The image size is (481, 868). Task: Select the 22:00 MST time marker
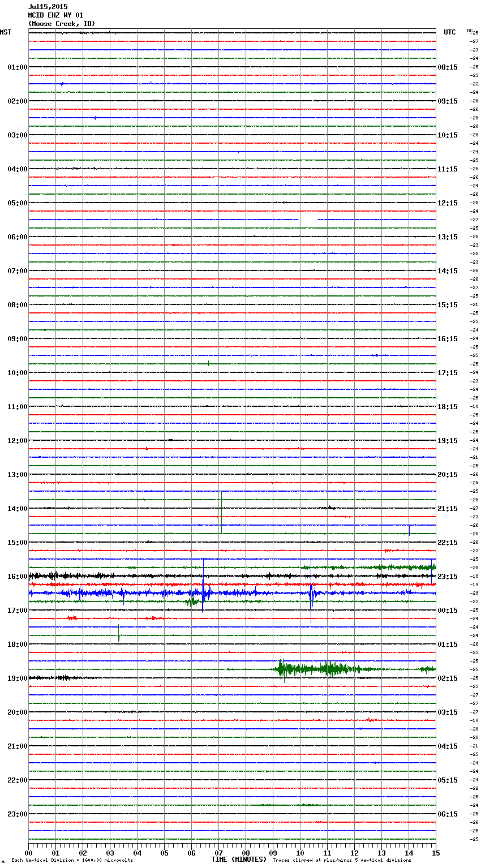tap(17, 780)
